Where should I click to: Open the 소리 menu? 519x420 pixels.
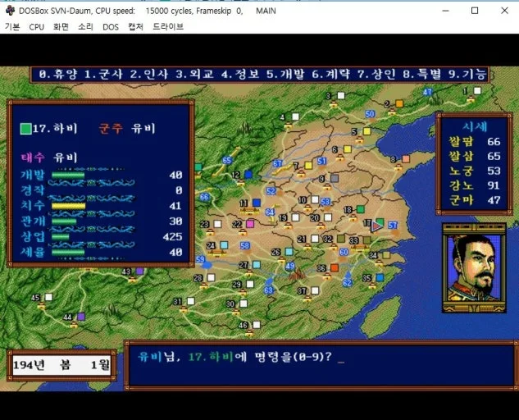coord(86,27)
